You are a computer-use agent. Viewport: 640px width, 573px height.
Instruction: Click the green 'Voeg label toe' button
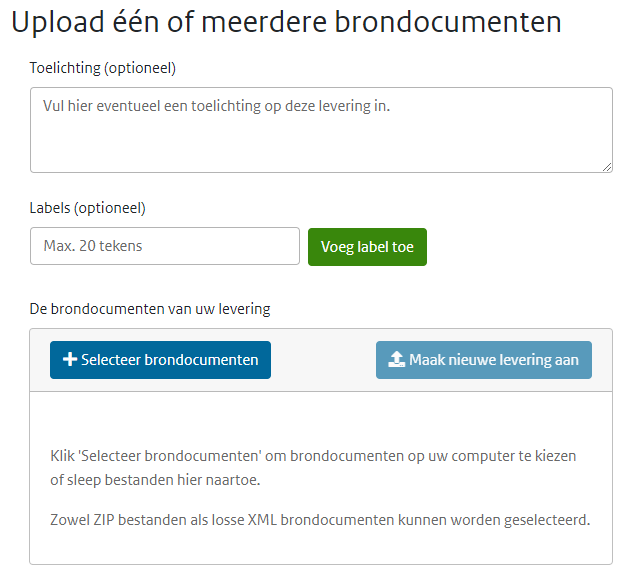[367, 247]
